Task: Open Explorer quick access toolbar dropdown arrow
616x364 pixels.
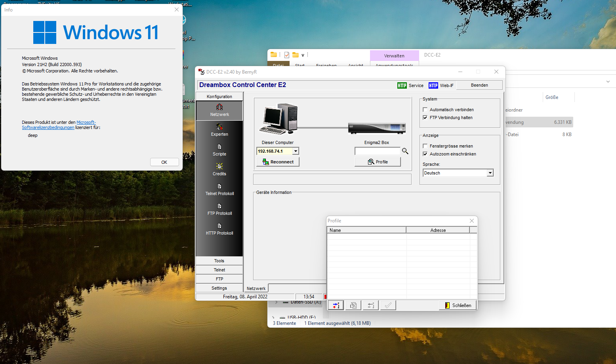Action: click(x=303, y=55)
